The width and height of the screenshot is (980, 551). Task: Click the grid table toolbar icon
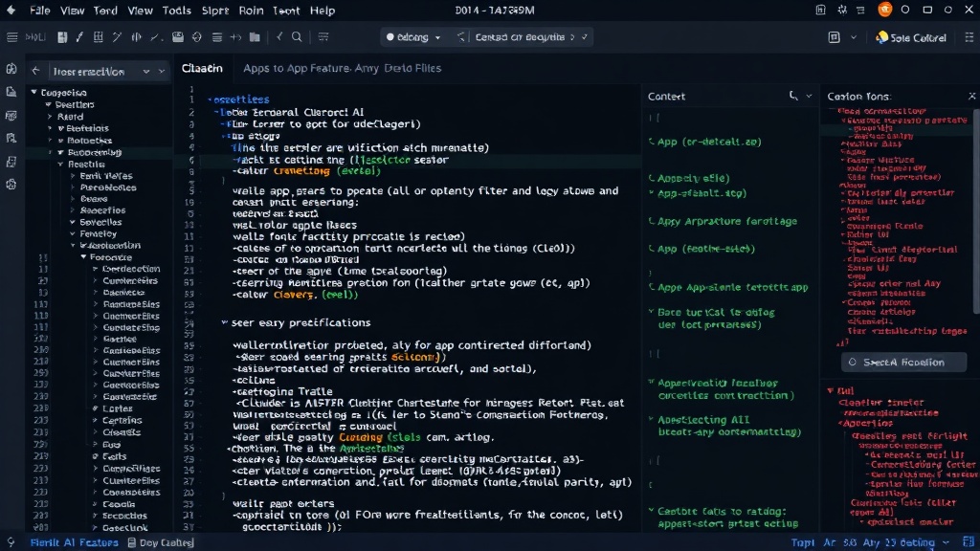point(99,37)
